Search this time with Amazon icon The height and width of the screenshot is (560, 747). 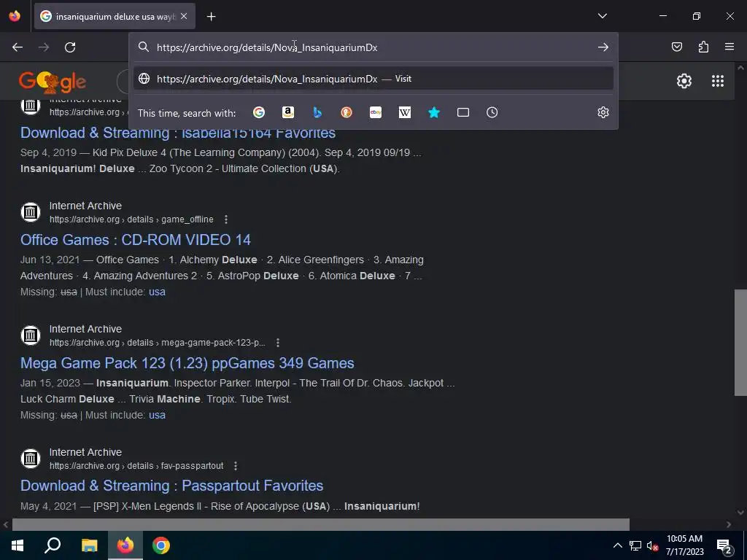(x=287, y=112)
